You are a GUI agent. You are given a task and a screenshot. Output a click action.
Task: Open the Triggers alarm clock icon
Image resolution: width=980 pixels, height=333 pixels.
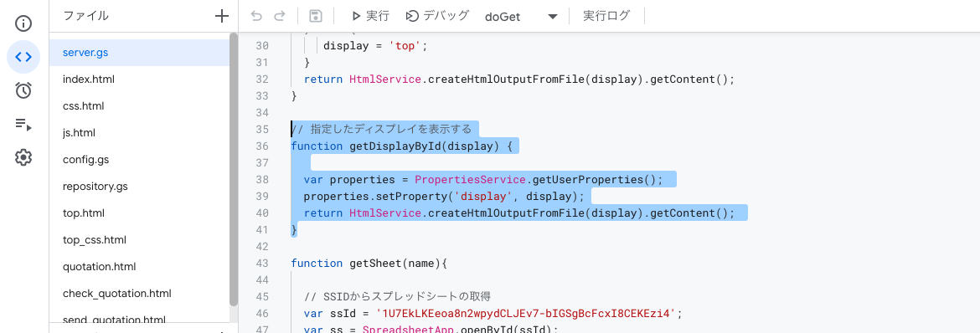coord(23,90)
